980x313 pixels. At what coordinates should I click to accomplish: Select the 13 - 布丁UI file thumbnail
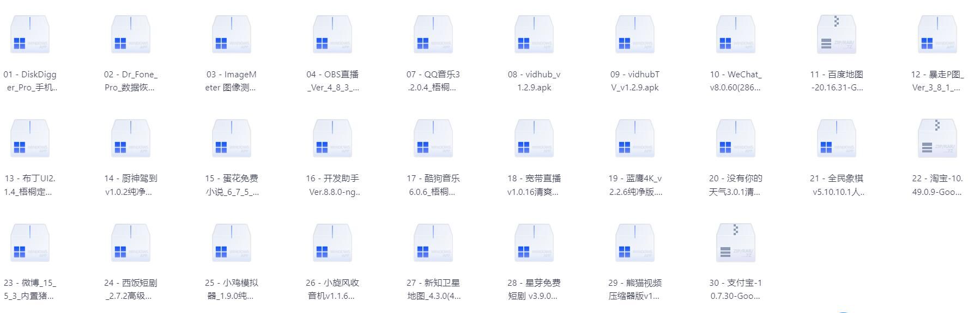pos(30,139)
